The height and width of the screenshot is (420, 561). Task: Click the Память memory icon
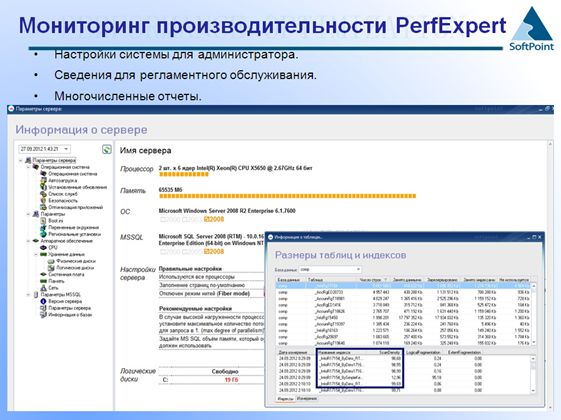click(43, 281)
